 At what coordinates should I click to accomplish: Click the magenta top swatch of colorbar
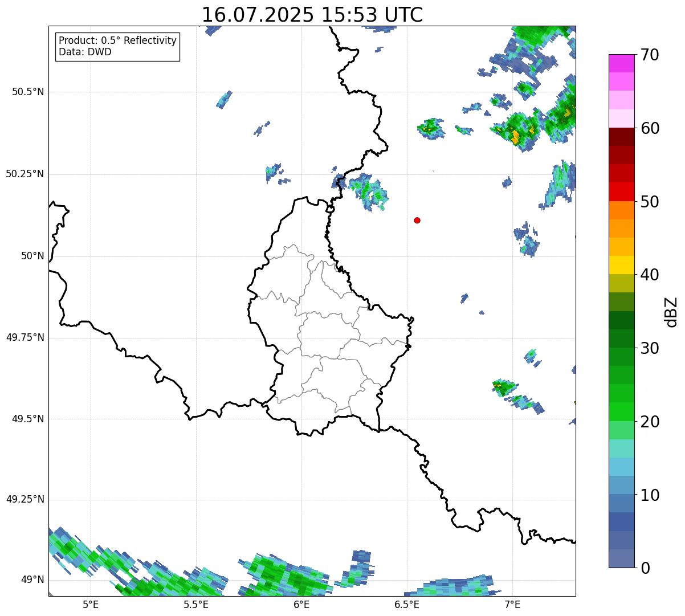622,63
